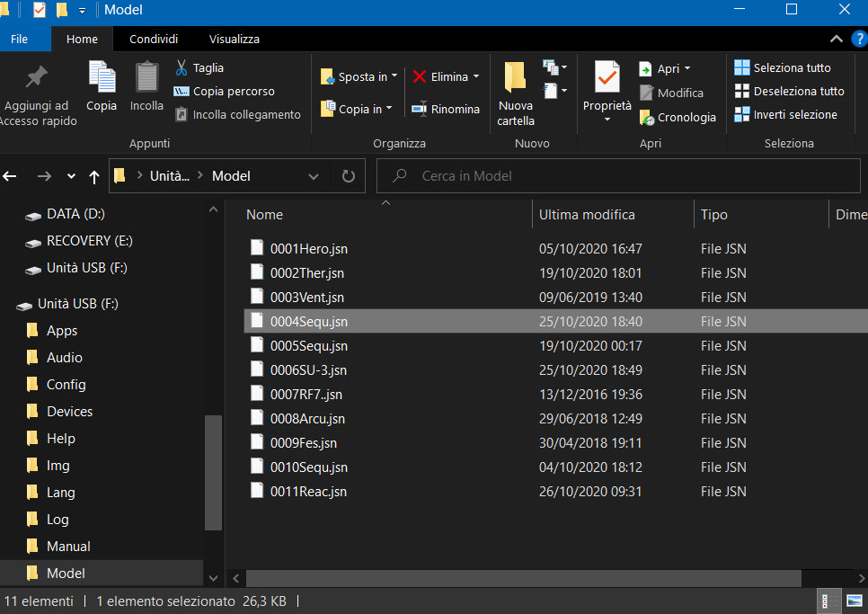The width and height of the screenshot is (868, 614).
Task: Open Cronologia file history
Action: tap(678, 118)
